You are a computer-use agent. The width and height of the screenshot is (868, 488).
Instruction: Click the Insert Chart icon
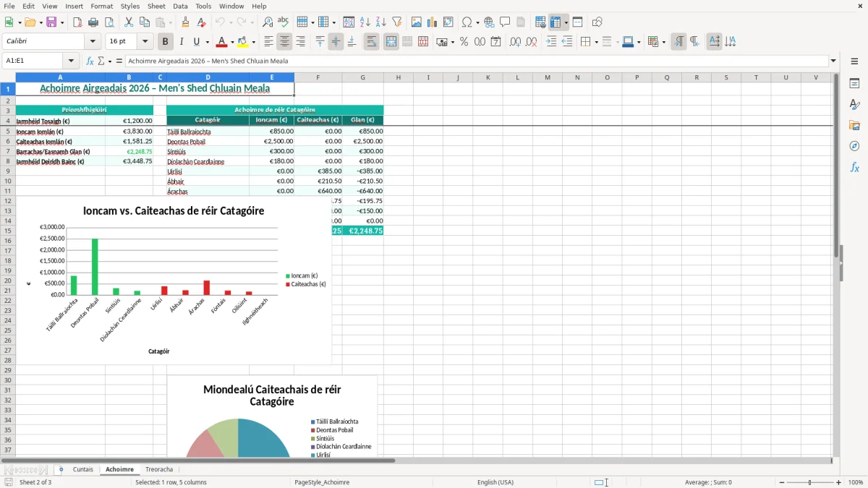(x=433, y=22)
